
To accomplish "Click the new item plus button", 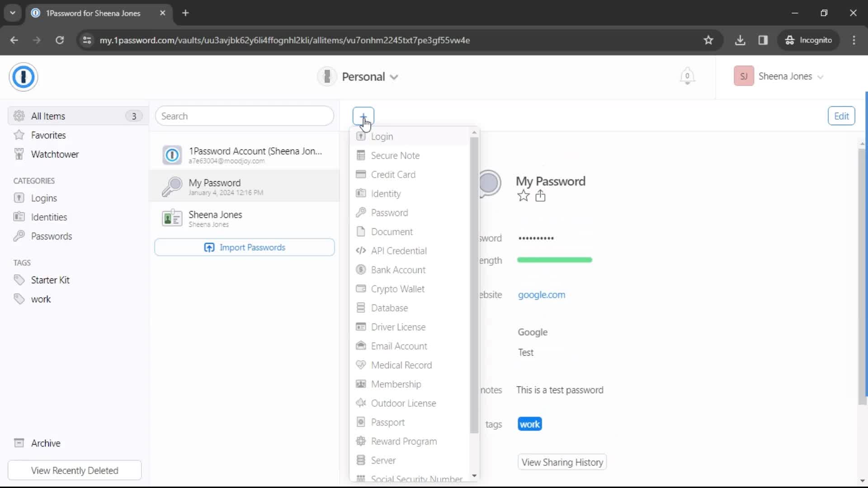I will click(x=363, y=116).
